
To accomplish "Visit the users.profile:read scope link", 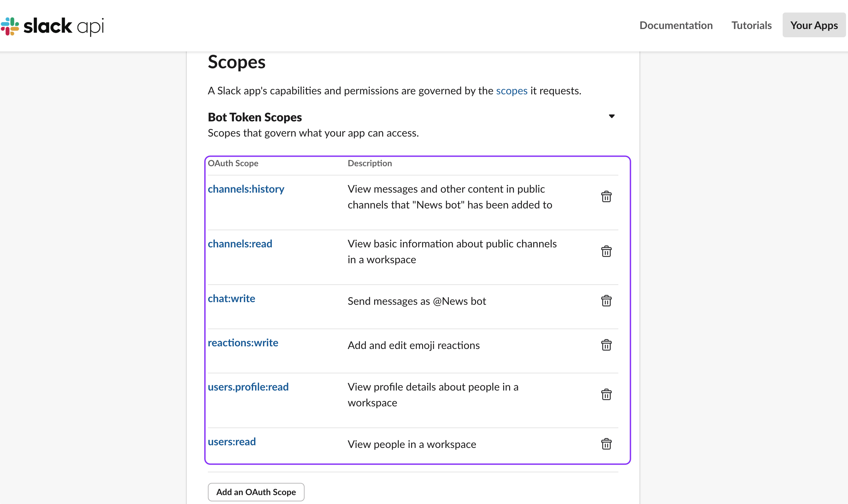I will (248, 387).
